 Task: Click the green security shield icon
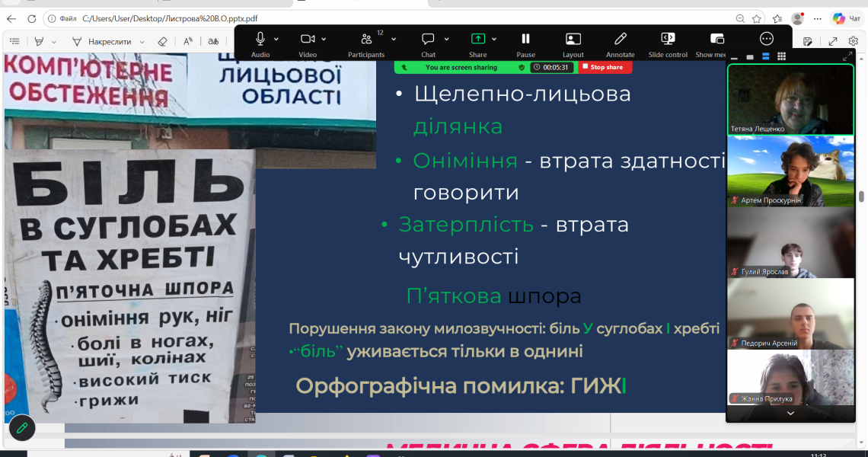point(521,67)
